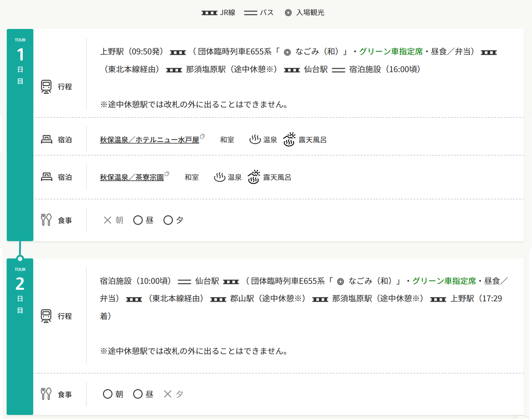Click the bed icon beside ホテルニュー水戸屋
532x419 pixels.
(x=46, y=140)
